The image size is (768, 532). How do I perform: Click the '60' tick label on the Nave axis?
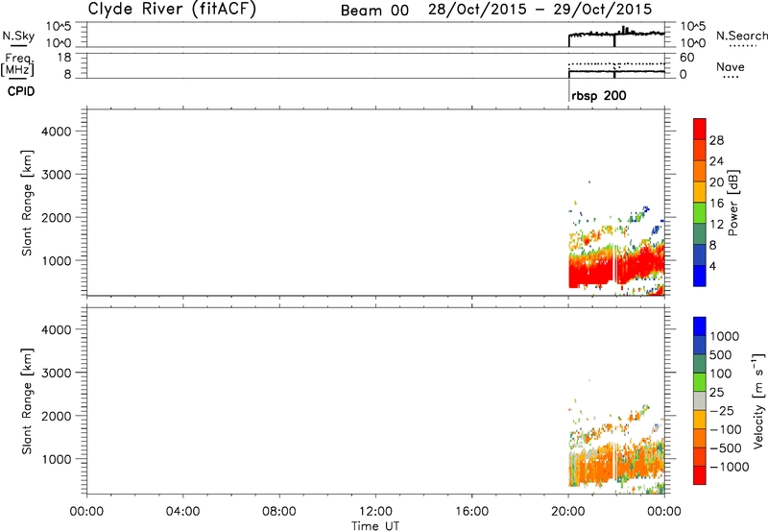point(686,58)
